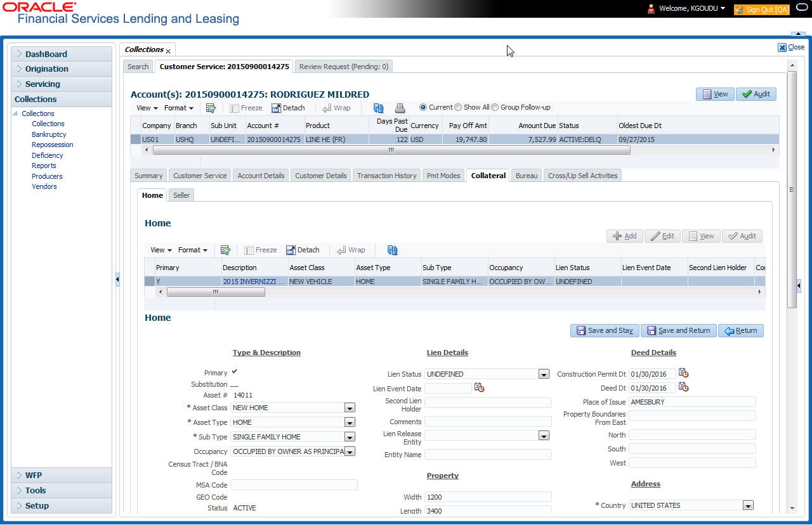Image resolution: width=812 pixels, height=525 pixels.
Task: Click the Audit button in the account header
Action: (x=756, y=94)
